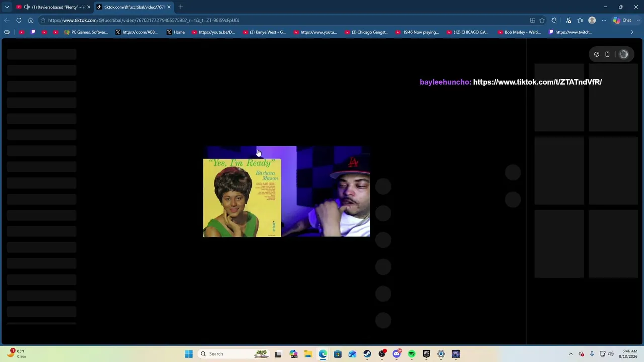Open the Copilot Chat button

pyautogui.click(x=622, y=20)
